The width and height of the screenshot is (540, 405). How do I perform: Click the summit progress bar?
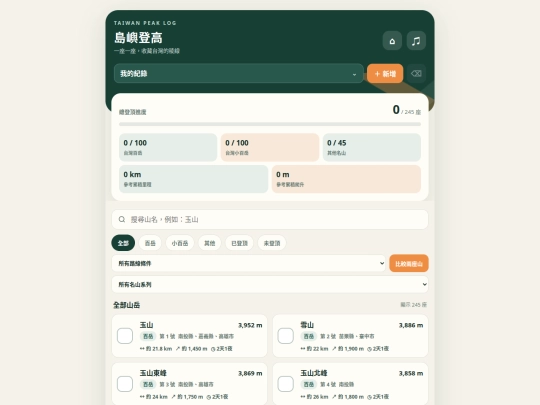(270, 124)
